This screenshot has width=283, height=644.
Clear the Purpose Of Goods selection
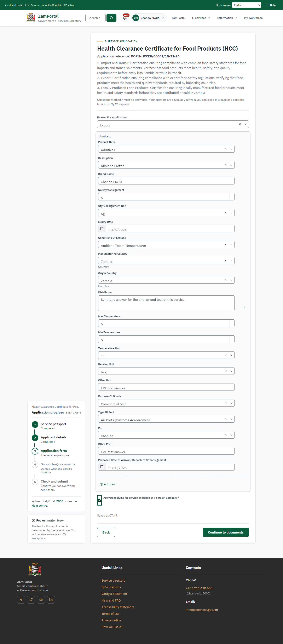(x=226, y=403)
